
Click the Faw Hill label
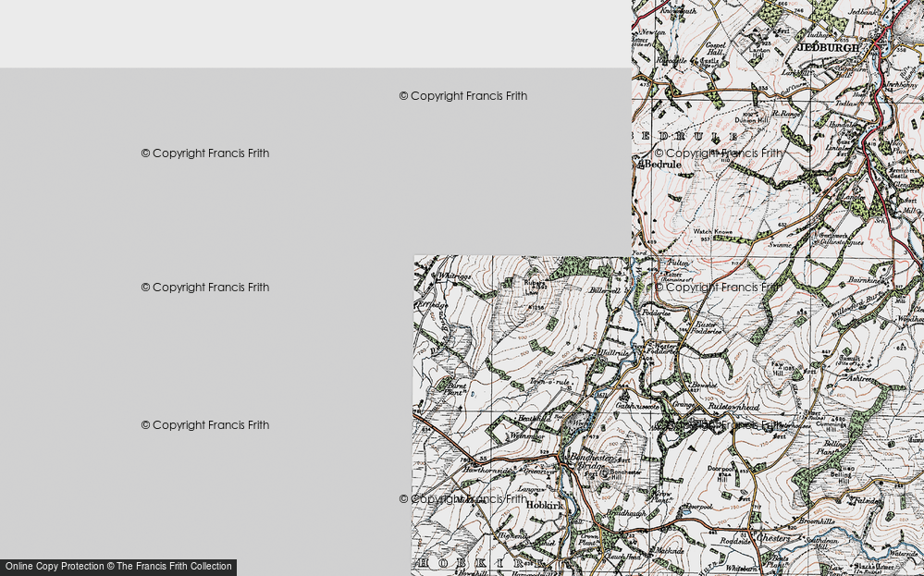[778, 369]
